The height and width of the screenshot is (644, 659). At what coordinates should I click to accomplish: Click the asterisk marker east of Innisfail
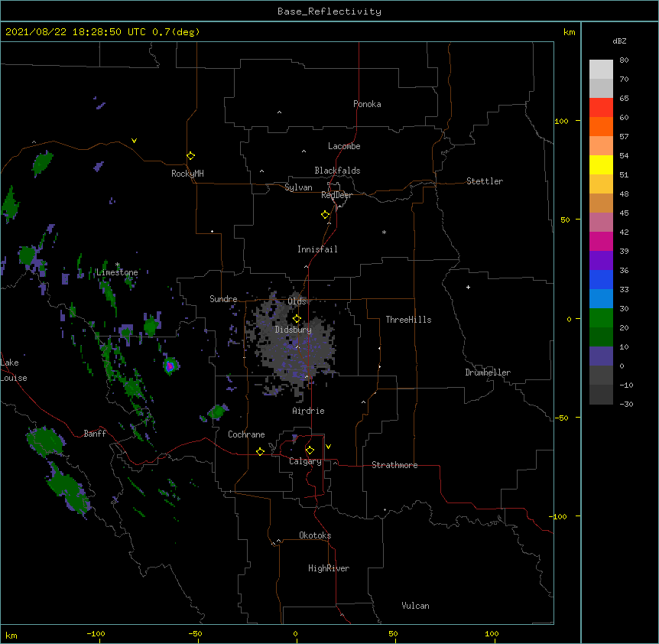pyautogui.click(x=384, y=232)
